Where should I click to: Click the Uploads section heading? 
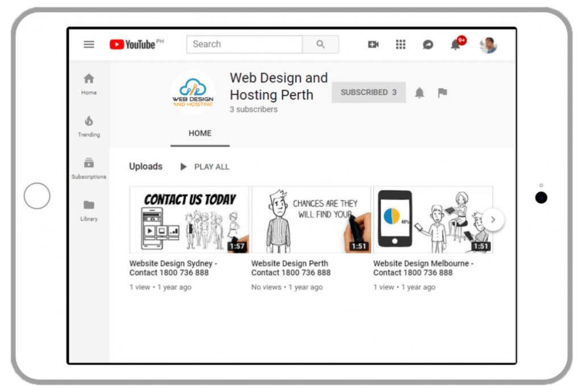(x=145, y=166)
